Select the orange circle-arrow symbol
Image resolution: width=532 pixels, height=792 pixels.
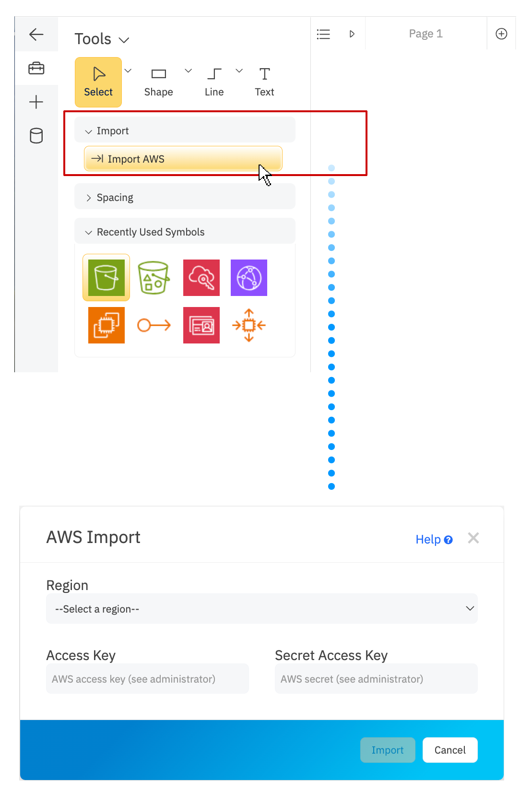[x=154, y=325]
